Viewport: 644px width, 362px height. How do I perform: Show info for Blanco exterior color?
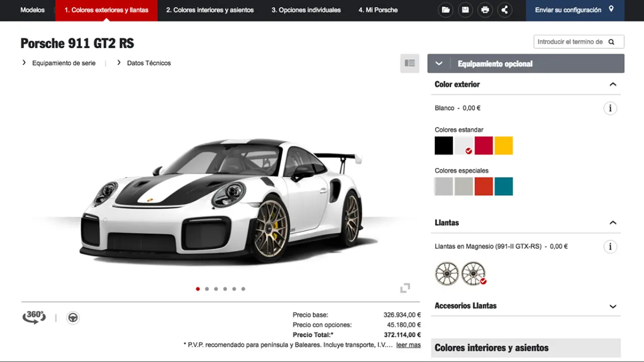coord(610,108)
